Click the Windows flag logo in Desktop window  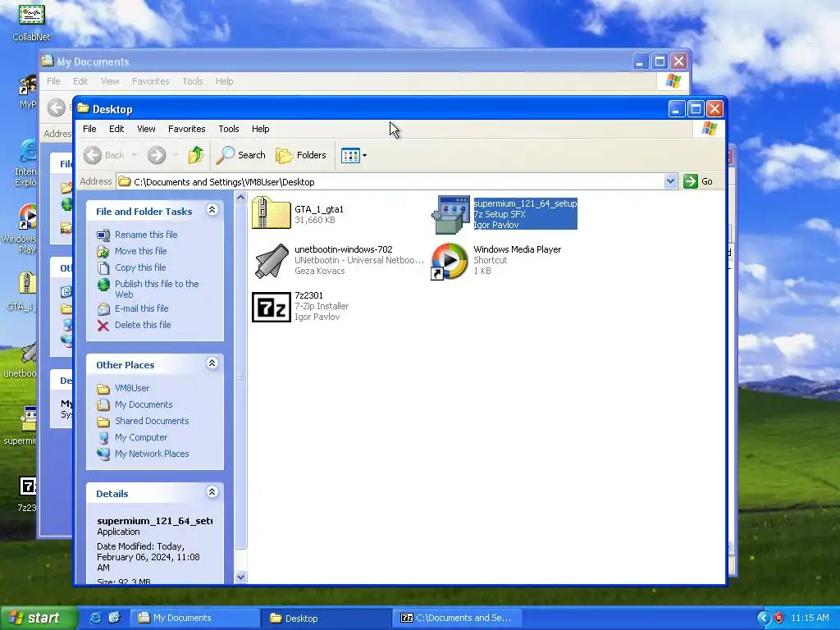[x=709, y=129]
